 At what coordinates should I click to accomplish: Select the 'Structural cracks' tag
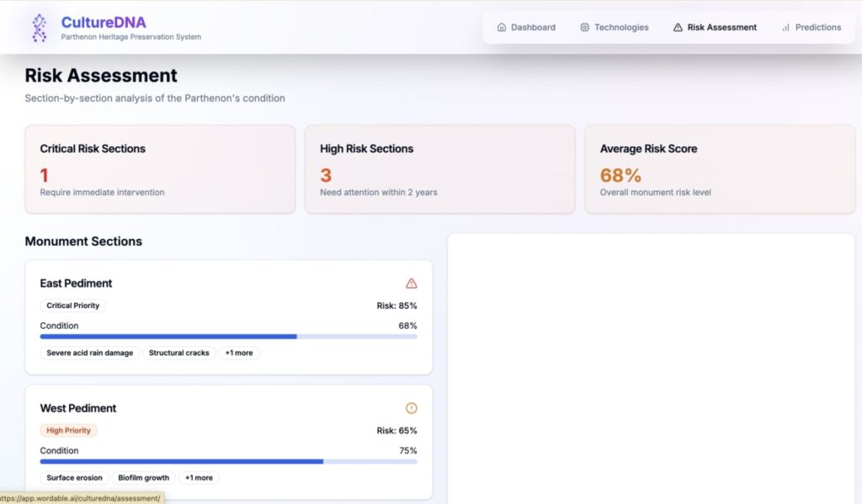178,353
